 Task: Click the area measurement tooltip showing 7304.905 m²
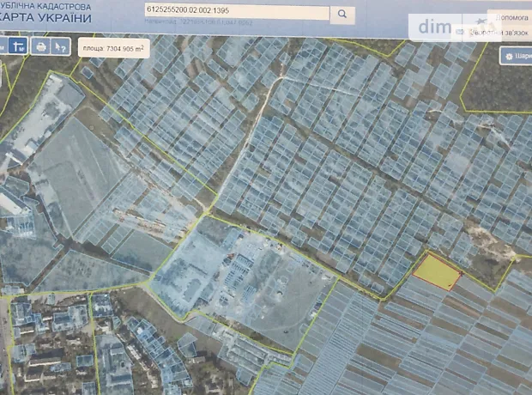coord(112,50)
